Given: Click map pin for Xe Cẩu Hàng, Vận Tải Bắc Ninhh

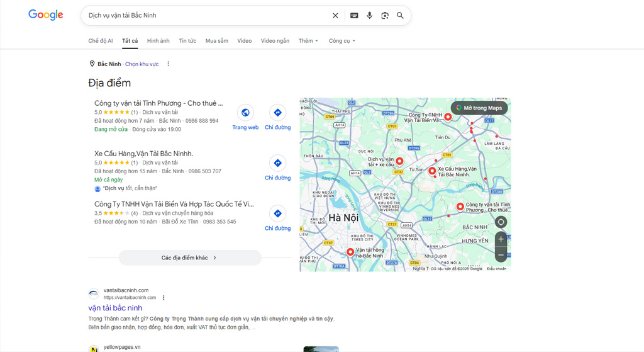Looking at the screenshot, I should click(x=431, y=171).
